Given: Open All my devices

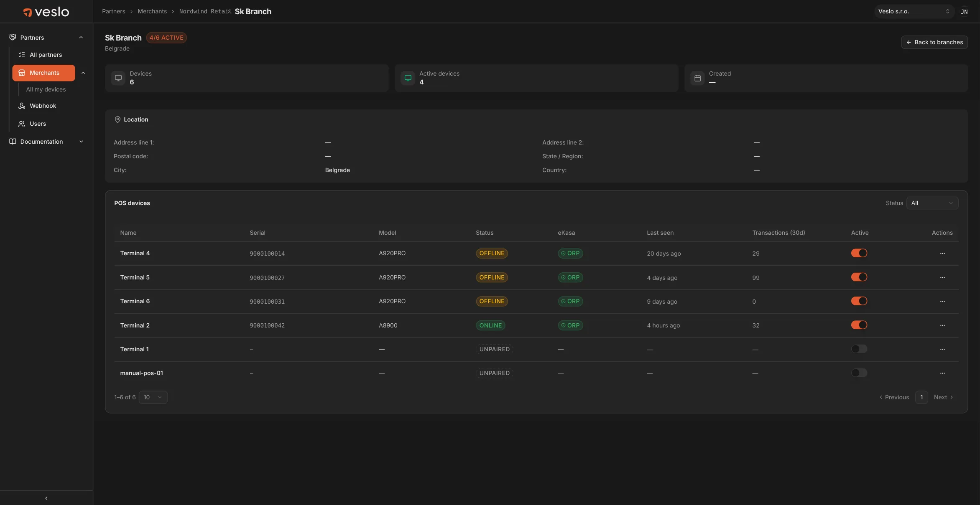Looking at the screenshot, I should click(46, 89).
